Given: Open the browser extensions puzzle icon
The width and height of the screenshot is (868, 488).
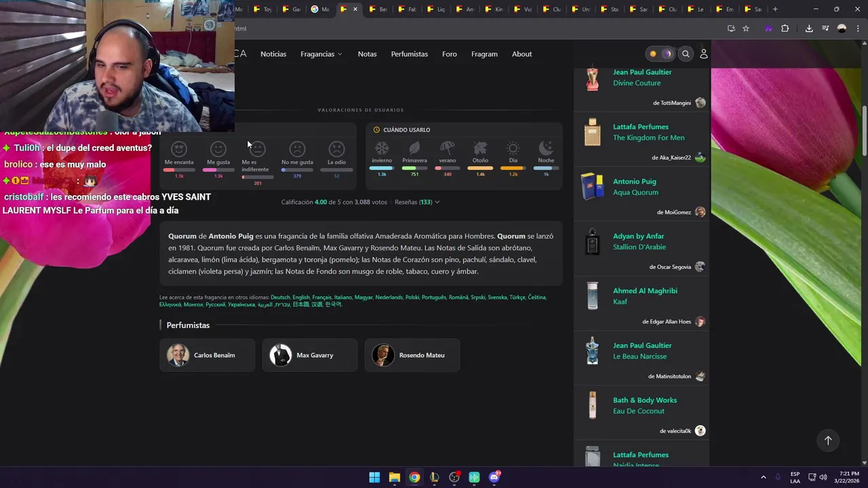Looking at the screenshot, I should click(785, 28).
